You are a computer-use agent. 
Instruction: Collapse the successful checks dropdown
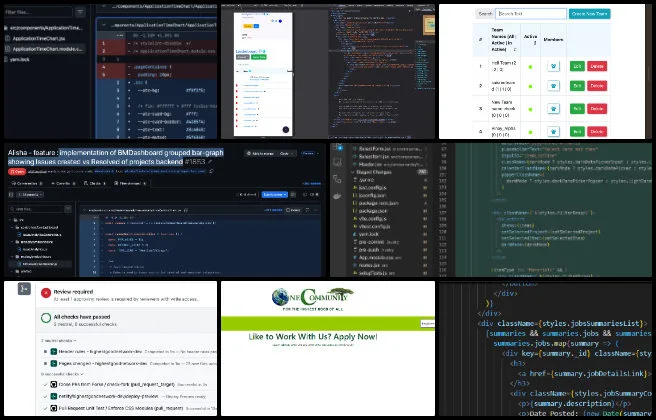coord(62,374)
